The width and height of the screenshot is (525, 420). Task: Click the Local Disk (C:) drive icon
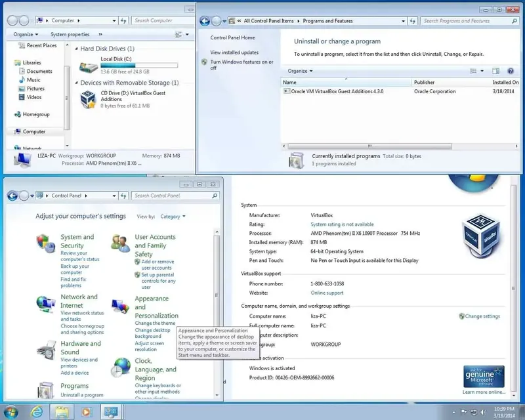pos(89,67)
